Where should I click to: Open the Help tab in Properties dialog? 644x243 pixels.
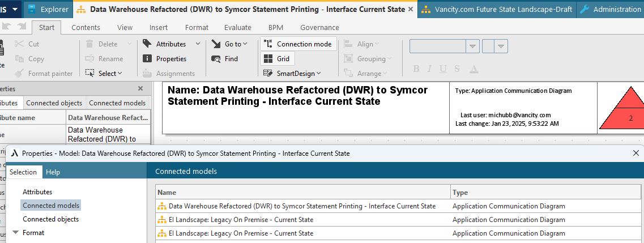(53, 172)
